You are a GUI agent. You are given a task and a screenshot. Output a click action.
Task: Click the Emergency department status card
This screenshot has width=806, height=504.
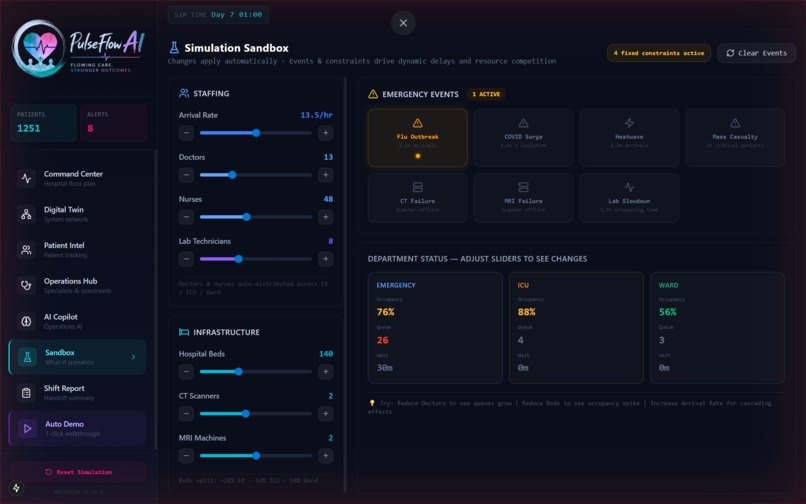click(x=435, y=328)
